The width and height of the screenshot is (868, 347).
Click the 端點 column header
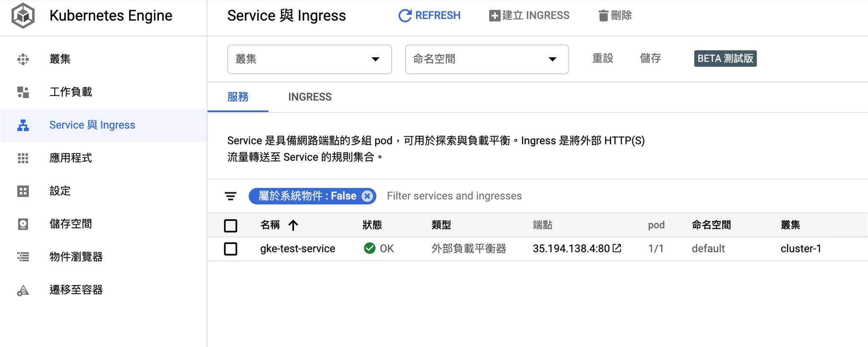(542, 225)
